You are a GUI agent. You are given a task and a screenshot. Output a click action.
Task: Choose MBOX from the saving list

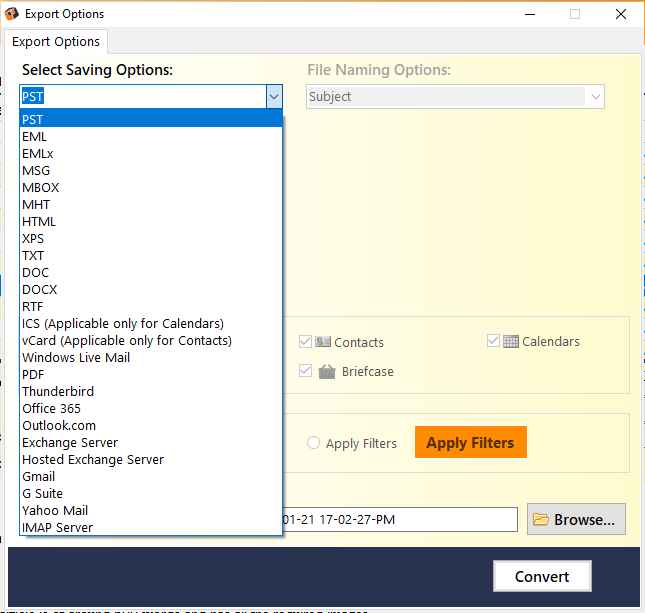pyautogui.click(x=151, y=188)
